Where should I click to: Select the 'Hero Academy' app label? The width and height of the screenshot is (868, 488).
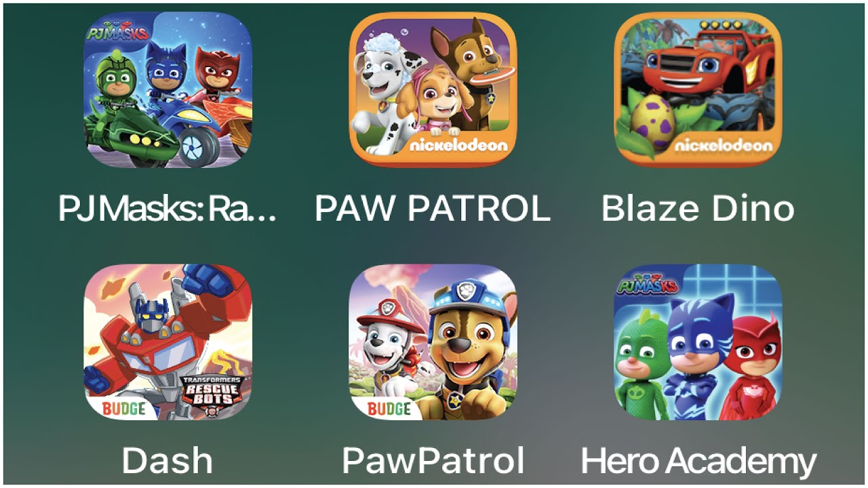(x=698, y=462)
